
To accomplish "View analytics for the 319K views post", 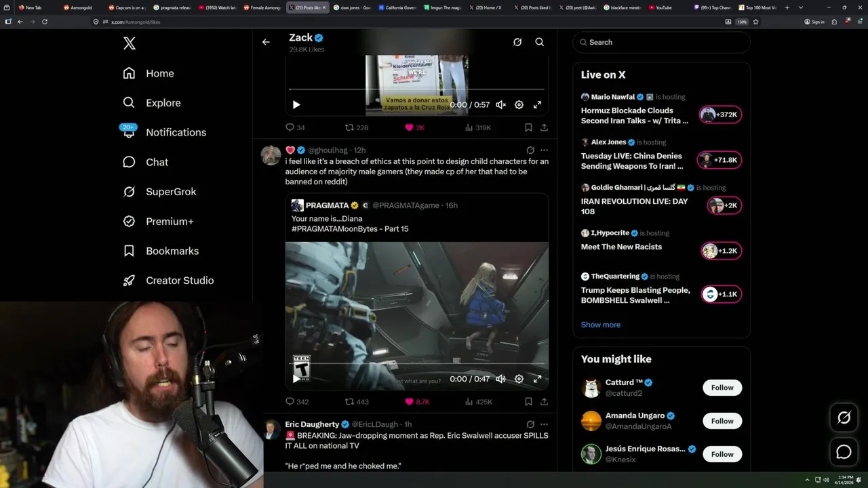I will tap(478, 127).
